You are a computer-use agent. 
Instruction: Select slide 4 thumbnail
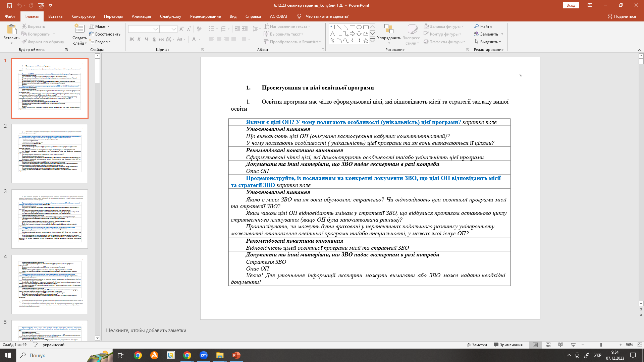point(50,284)
